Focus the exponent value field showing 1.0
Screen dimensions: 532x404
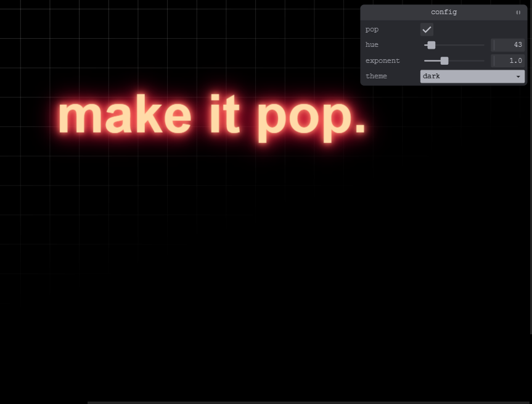[x=510, y=61]
